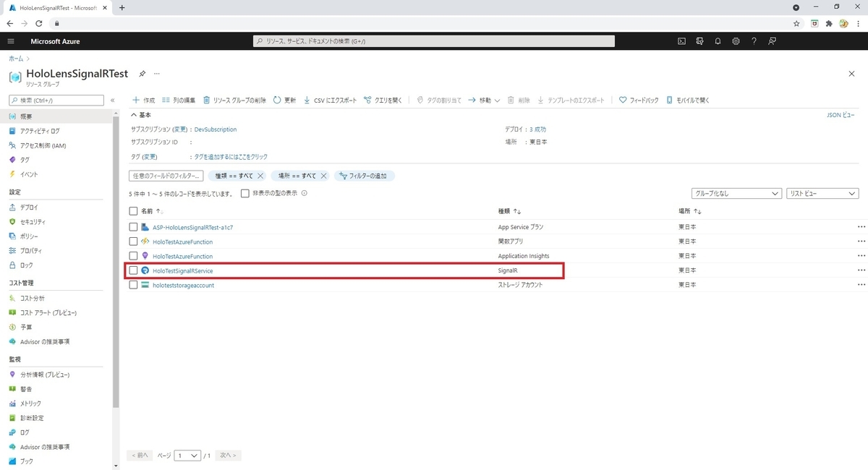Screen dimensions: 868x470
Task: Open the DevSubscription link
Action: (x=216, y=129)
